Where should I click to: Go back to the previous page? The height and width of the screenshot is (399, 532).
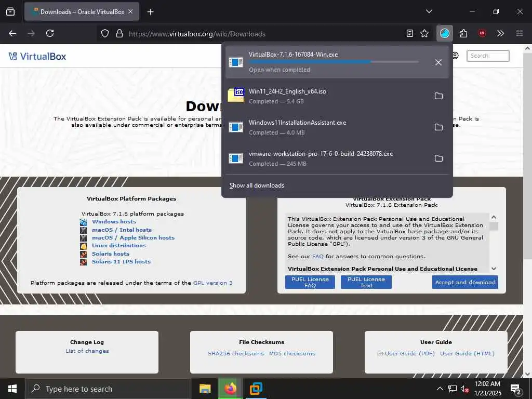pyautogui.click(x=12, y=34)
